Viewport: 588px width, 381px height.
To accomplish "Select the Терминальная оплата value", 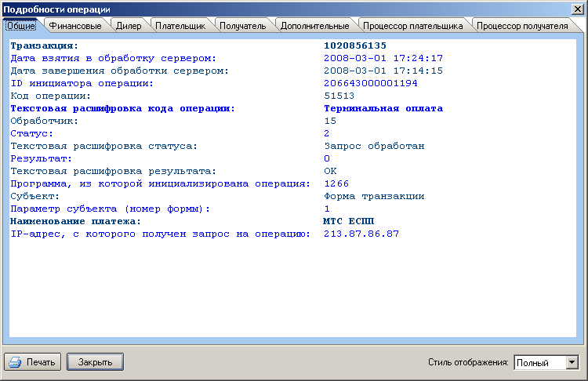I will 383,108.
